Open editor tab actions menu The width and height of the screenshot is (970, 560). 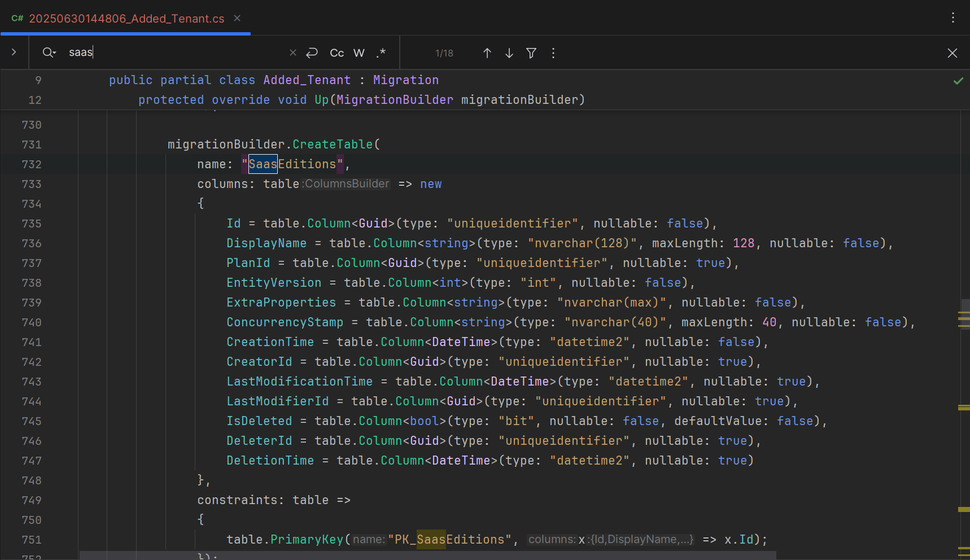click(x=952, y=17)
